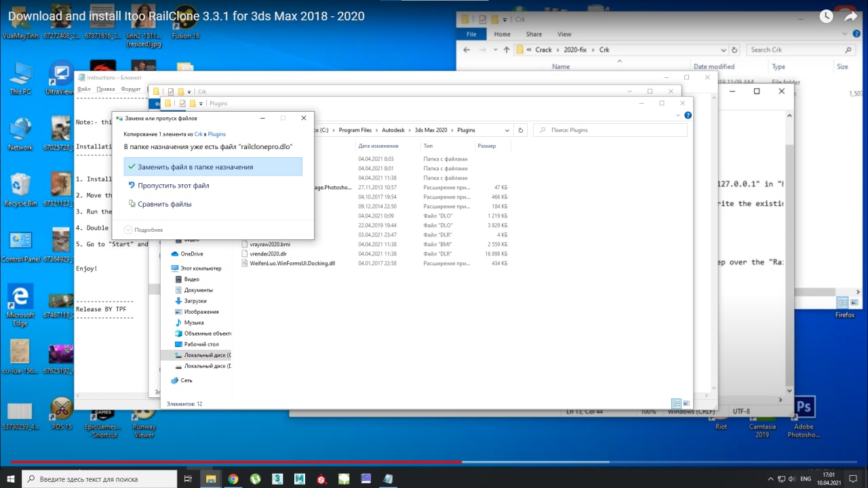Open Загрузки in navigation pane
This screenshot has width=868, height=488.
(195, 300)
